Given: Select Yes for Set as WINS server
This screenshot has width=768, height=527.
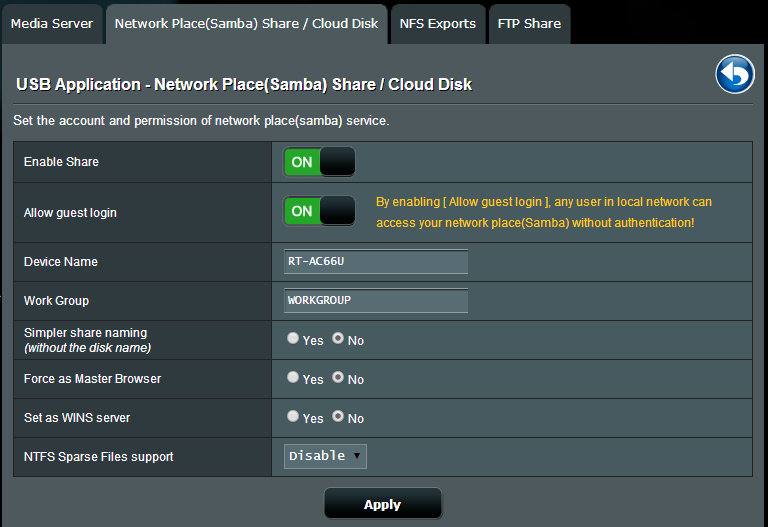Looking at the screenshot, I should click(x=293, y=417).
